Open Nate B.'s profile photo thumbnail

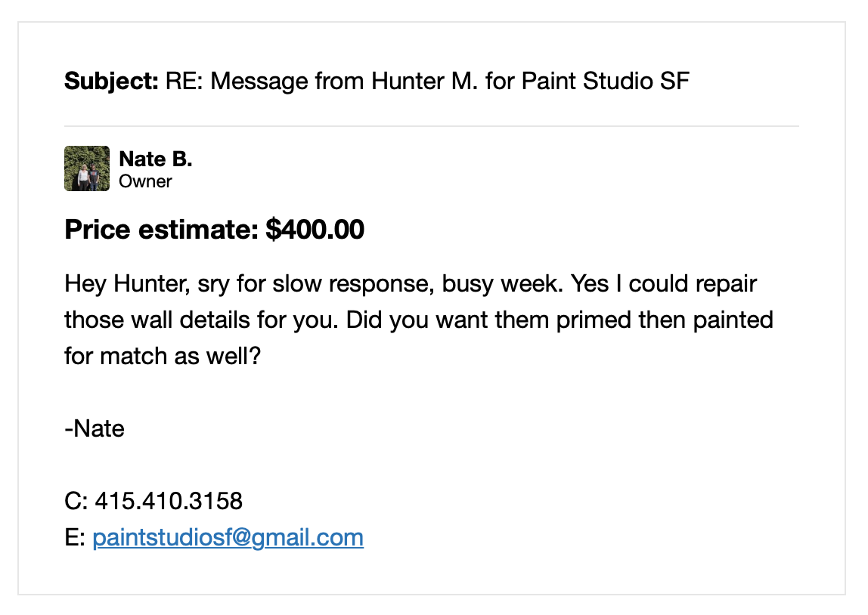point(87,168)
